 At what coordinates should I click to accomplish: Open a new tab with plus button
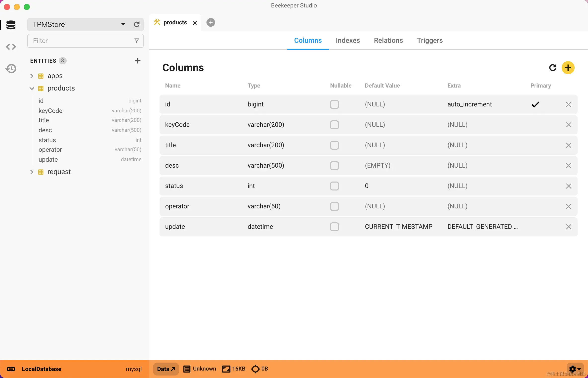[210, 22]
